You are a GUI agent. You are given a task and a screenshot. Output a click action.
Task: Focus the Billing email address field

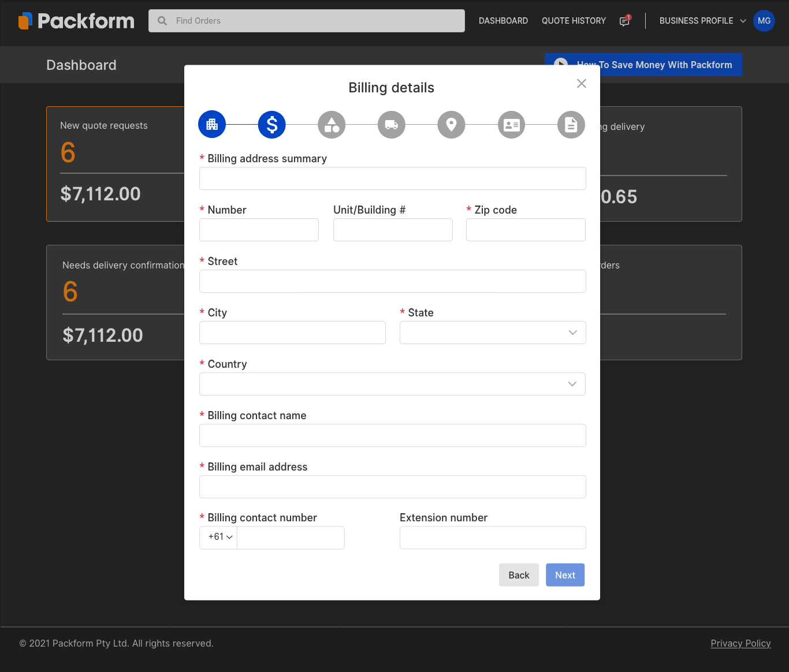392,487
